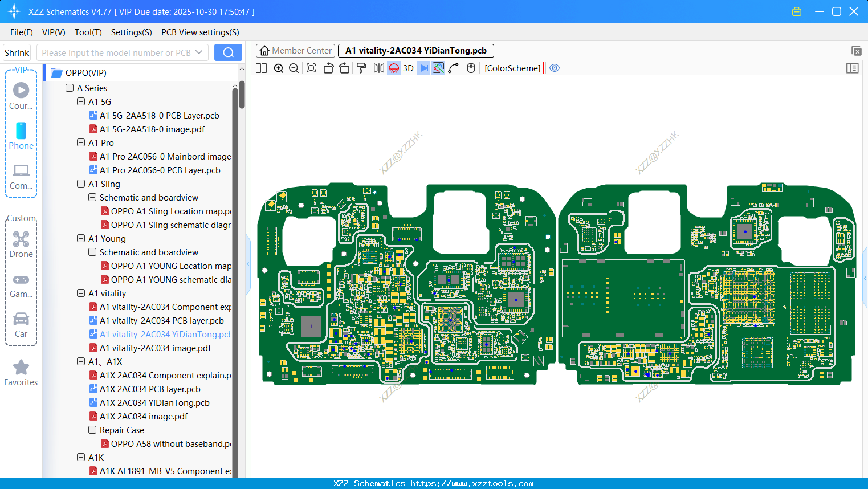Select the Zoom Out tool
This screenshot has width=868, height=489.
tap(294, 68)
